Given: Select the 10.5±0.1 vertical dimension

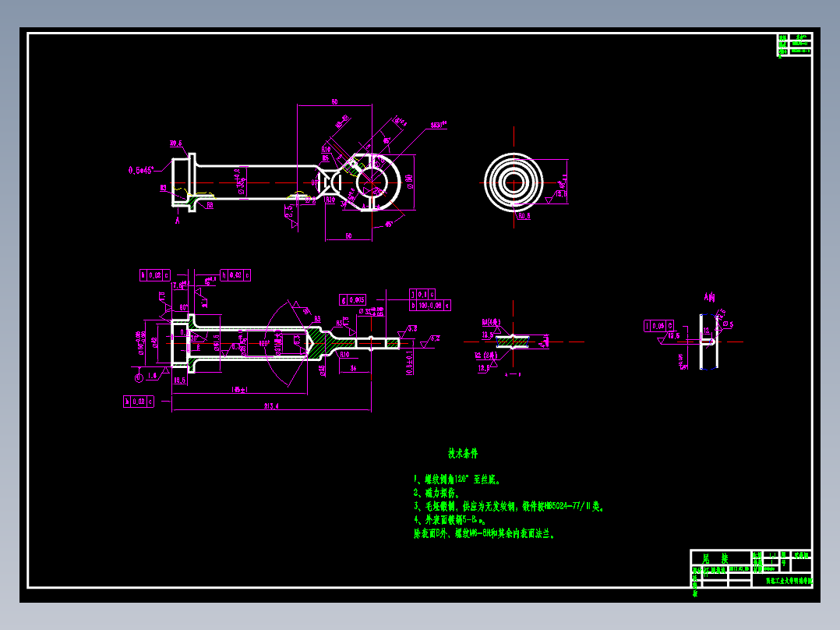Looking at the screenshot, I should pyautogui.click(x=410, y=363).
